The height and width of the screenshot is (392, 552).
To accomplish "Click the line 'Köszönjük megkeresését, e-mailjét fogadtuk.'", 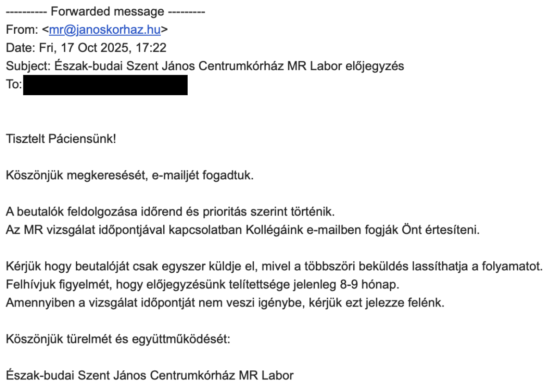I will tap(130, 175).
